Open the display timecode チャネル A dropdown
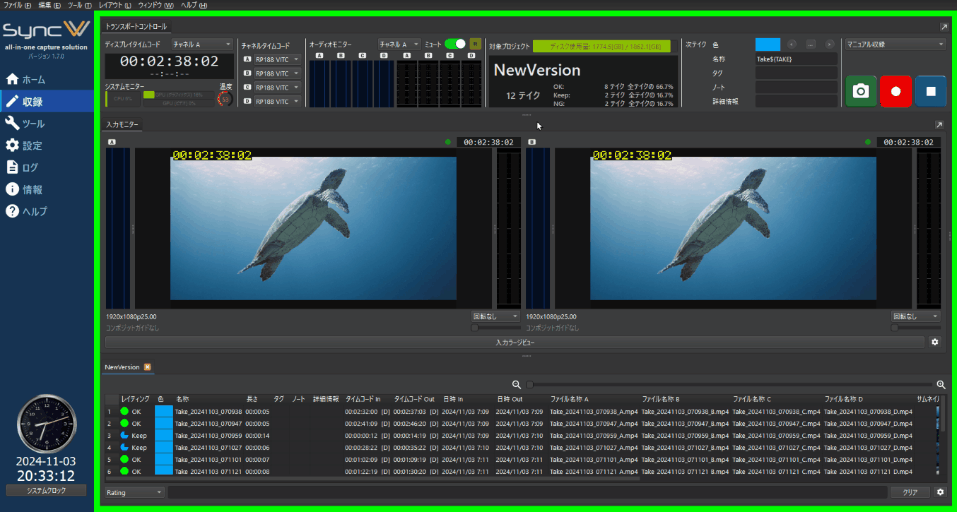The width and height of the screenshot is (957, 512). pyautogui.click(x=201, y=45)
